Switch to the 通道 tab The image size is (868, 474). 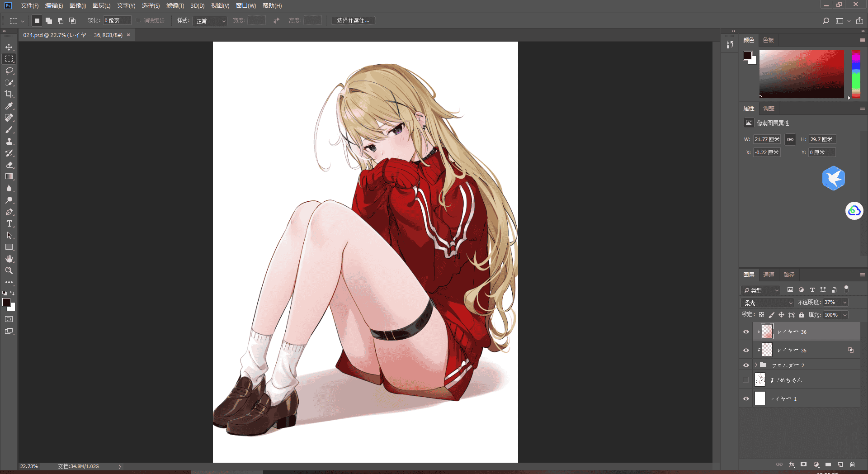click(769, 275)
